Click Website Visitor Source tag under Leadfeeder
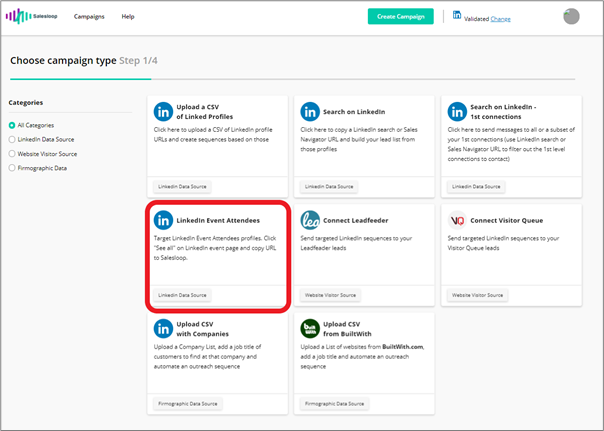Image resolution: width=604 pixels, height=431 pixels. point(331,295)
